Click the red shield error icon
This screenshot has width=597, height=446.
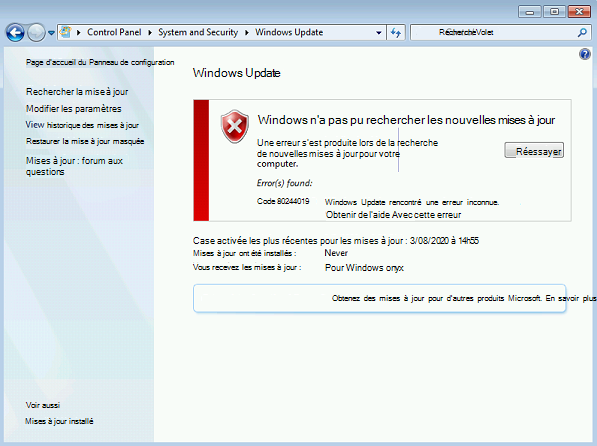[235, 126]
